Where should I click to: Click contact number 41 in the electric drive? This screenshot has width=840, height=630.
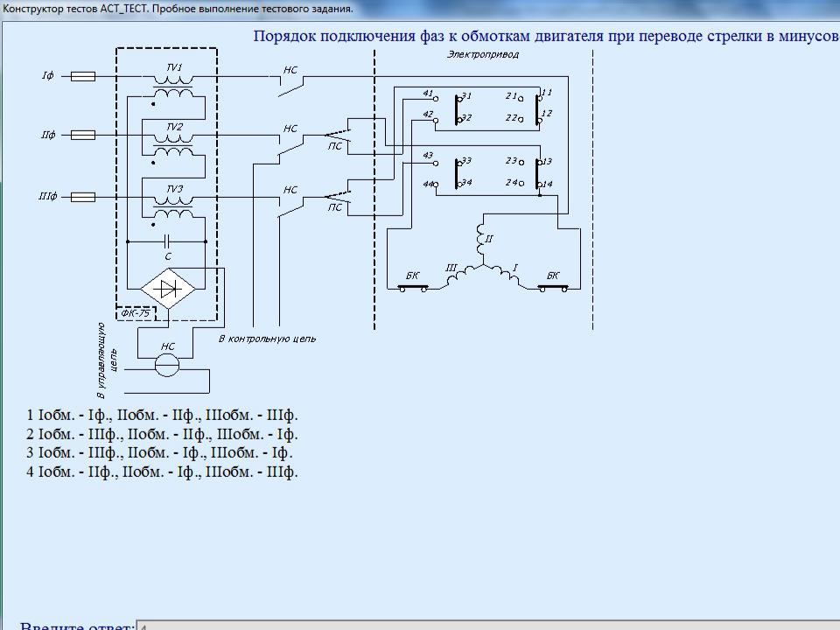tap(428, 94)
